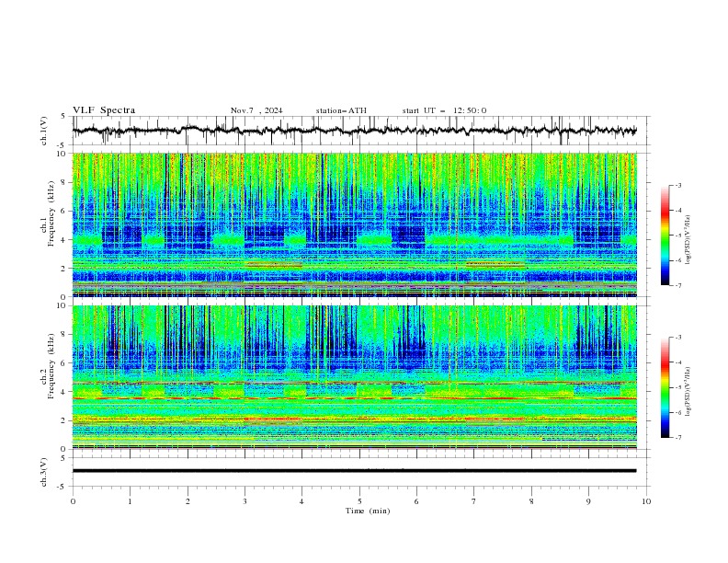Click the ch.1 spectrogram color bar
The image size is (728, 563).
click(x=665, y=236)
